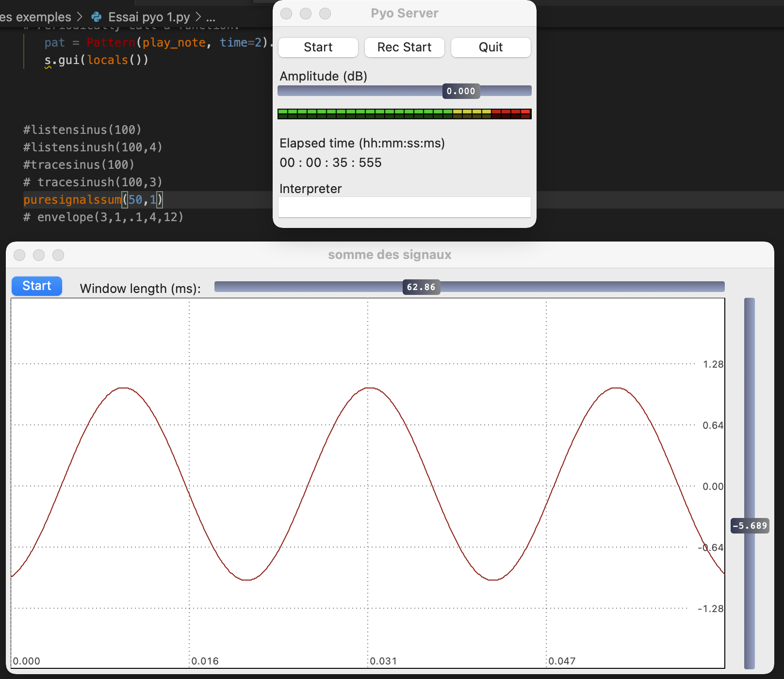
Task: Open the Essai pyo 1.py breadcrumb
Action: [149, 17]
